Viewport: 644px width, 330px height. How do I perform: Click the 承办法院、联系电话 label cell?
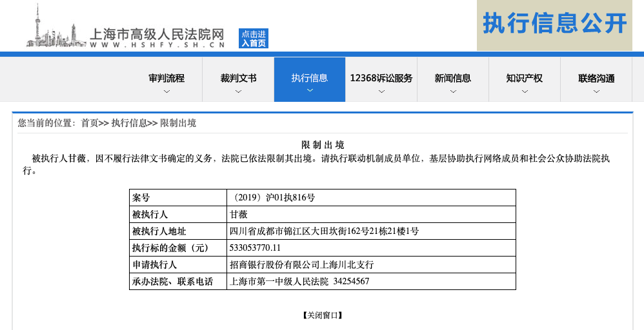point(178,282)
